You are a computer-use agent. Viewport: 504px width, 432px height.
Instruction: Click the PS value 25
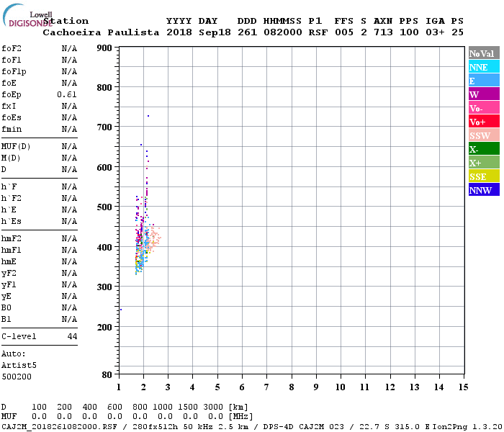click(457, 32)
